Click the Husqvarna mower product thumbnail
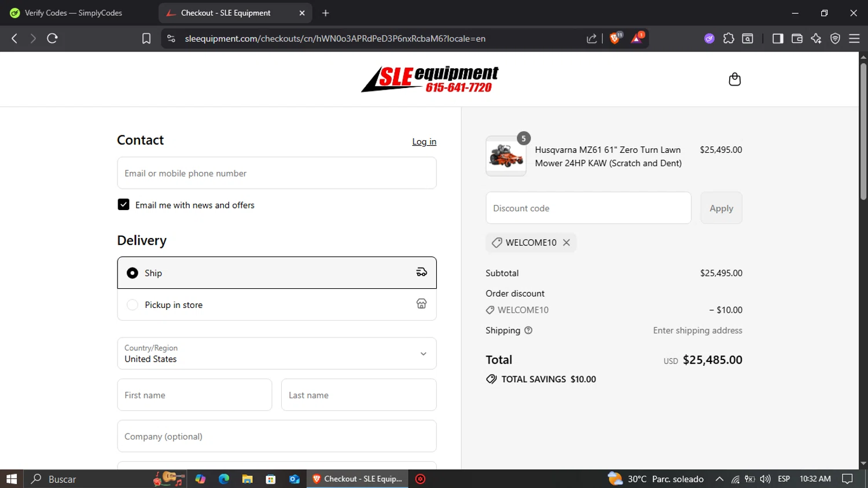868x488 pixels. (x=506, y=156)
